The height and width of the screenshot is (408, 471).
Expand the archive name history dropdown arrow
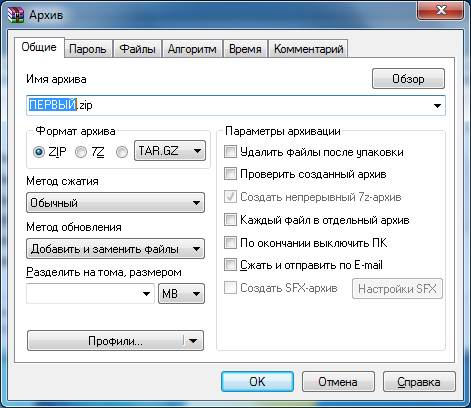(437, 106)
